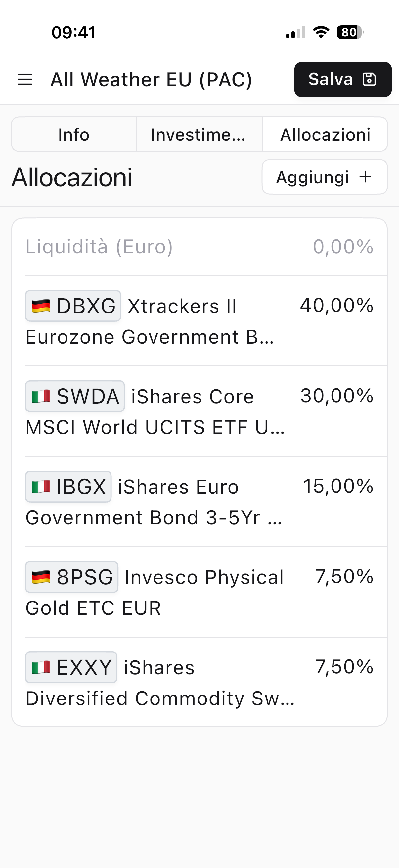Edit the 30,00% SWDA allocation percentage
Image resolution: width=399 pixels, height=868 pixels.
337,396
